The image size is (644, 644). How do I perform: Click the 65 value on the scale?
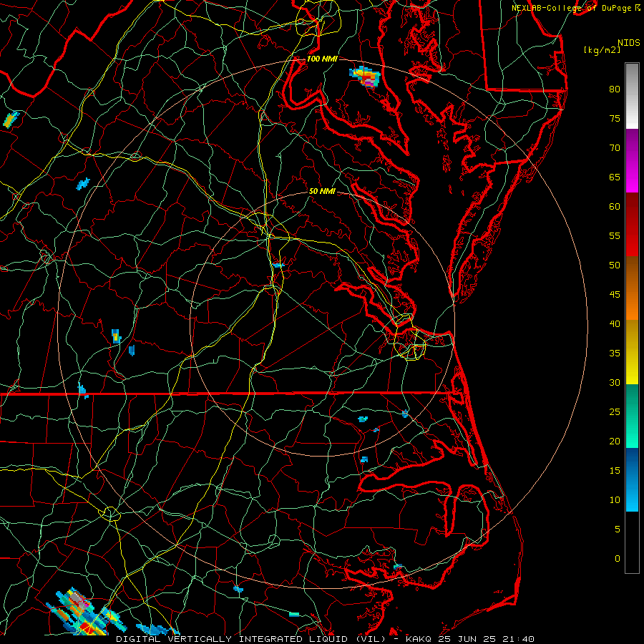[615, 177]
